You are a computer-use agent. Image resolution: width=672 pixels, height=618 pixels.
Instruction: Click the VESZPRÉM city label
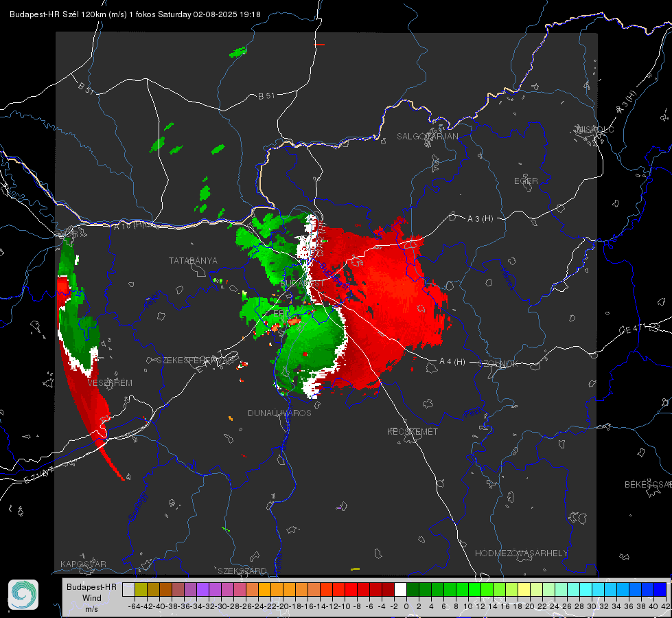point(110,383)
